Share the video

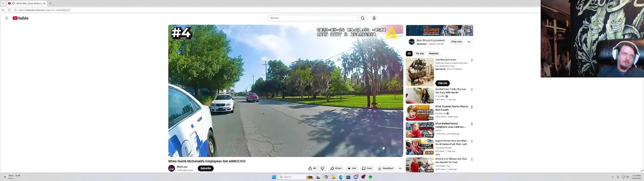pyautogui.click(x=336, y=168)
